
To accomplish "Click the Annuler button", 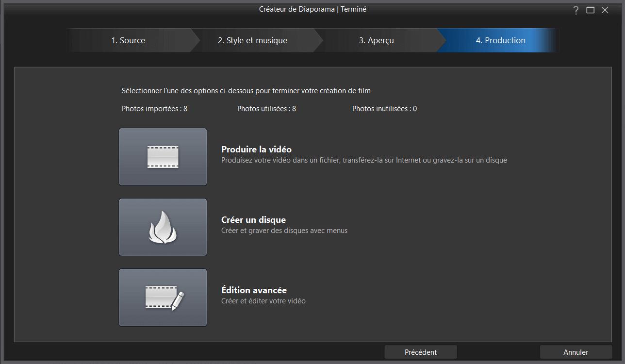I will pyautogui.click(x=576, y=352).
